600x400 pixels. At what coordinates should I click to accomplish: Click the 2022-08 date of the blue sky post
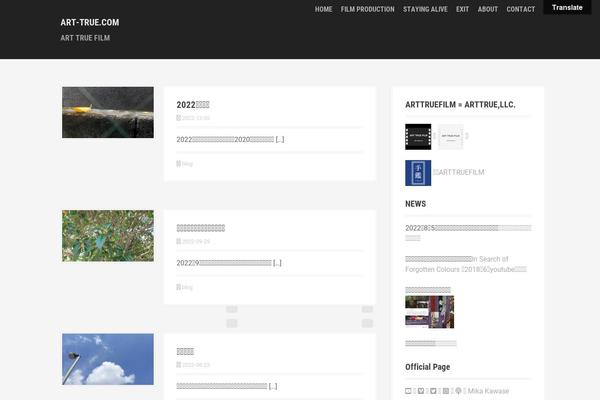196,365
